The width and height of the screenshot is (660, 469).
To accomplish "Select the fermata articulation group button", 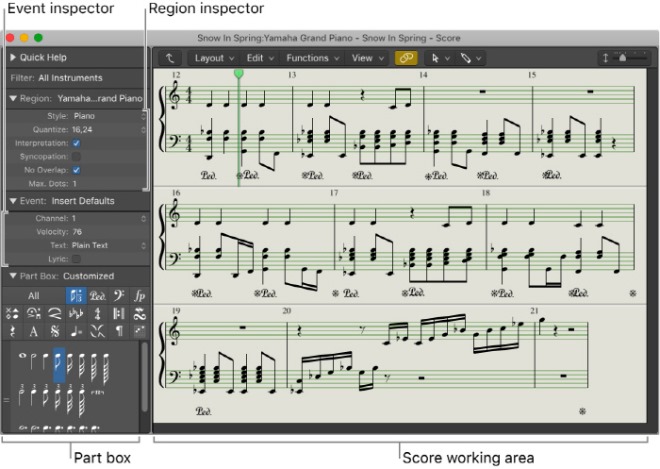I will (x=34, y=313).
